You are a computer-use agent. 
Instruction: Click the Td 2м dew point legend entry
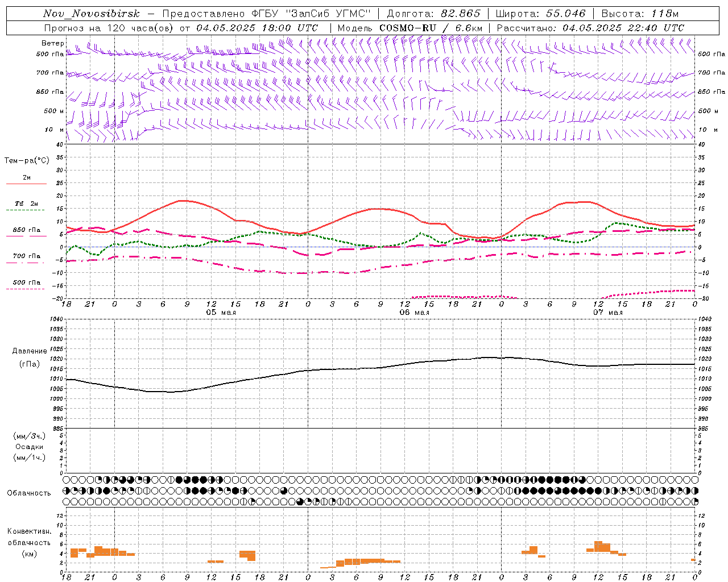tap(27, 203)
